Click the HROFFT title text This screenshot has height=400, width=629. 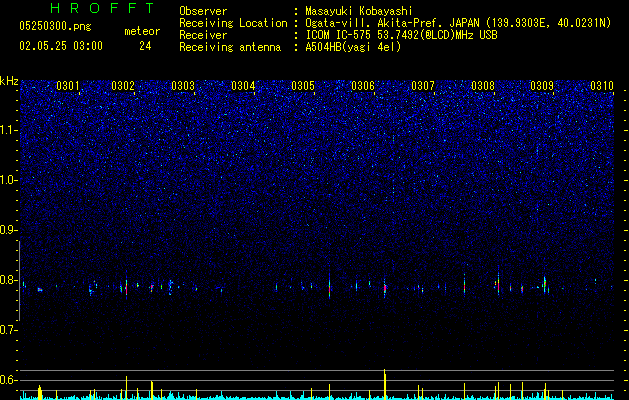click(x=103, y=8)
